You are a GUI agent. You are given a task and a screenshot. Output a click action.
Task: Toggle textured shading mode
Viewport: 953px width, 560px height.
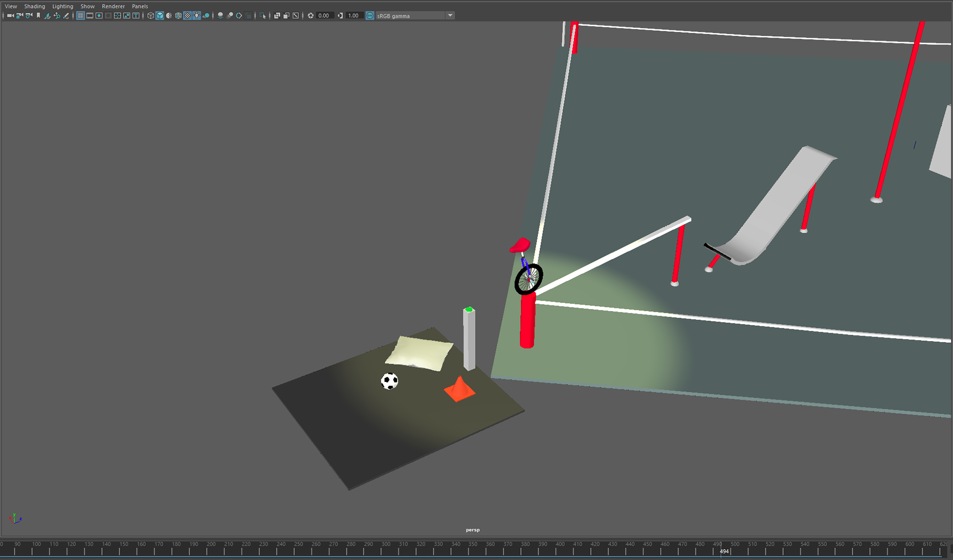[x=188, y=16]
